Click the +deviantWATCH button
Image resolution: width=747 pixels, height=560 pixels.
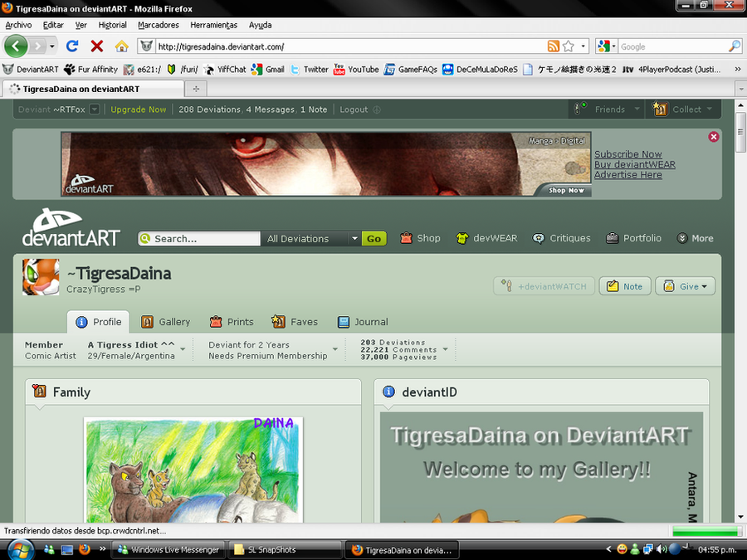(x=544, y=286)
